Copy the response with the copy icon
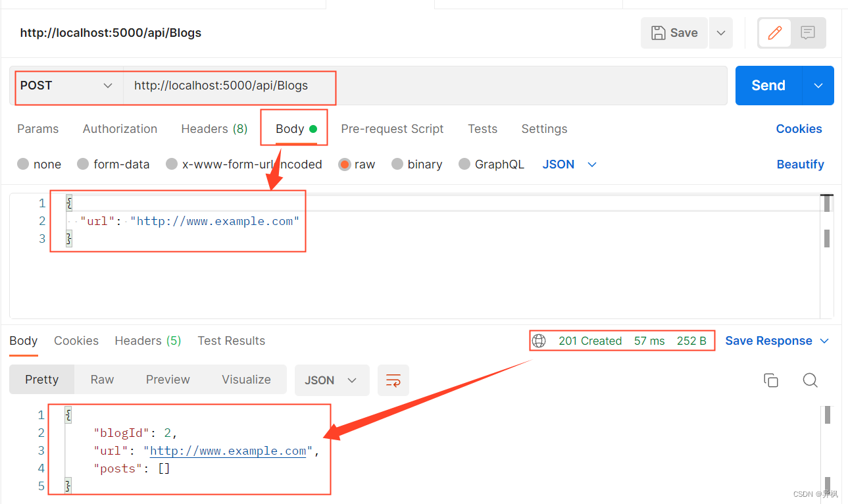848x504 pixels. [771, 380]
